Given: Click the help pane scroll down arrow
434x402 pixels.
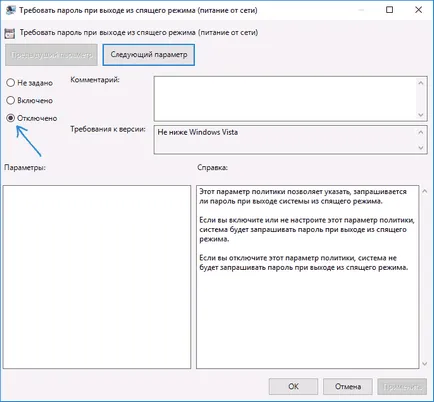Looking at the screenshot, I should coord(425,364).
